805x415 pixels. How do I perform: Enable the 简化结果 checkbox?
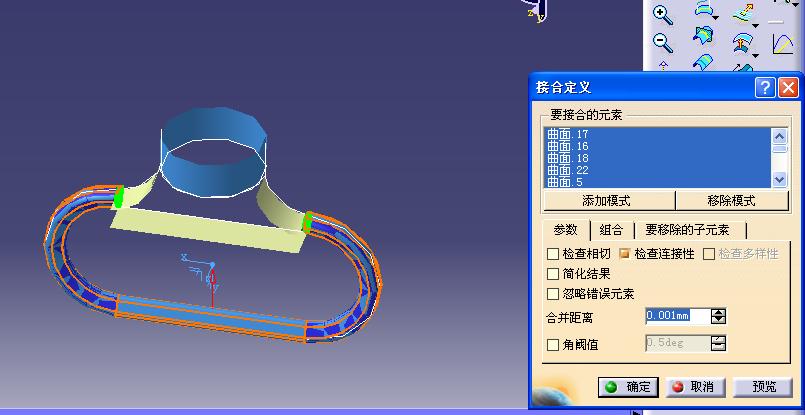point(553,274)
